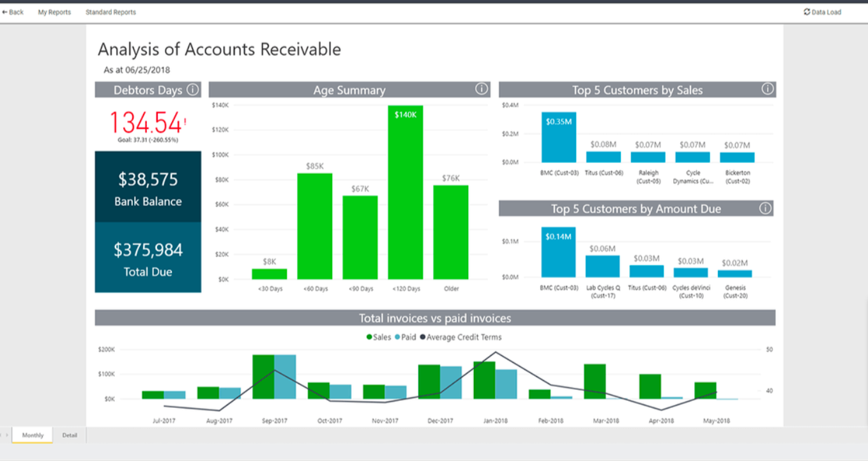868x461 pixels.
Task: Select the Titus (Cust-06) bar in Amount Due chart
Action: click(x=647, y=271)
